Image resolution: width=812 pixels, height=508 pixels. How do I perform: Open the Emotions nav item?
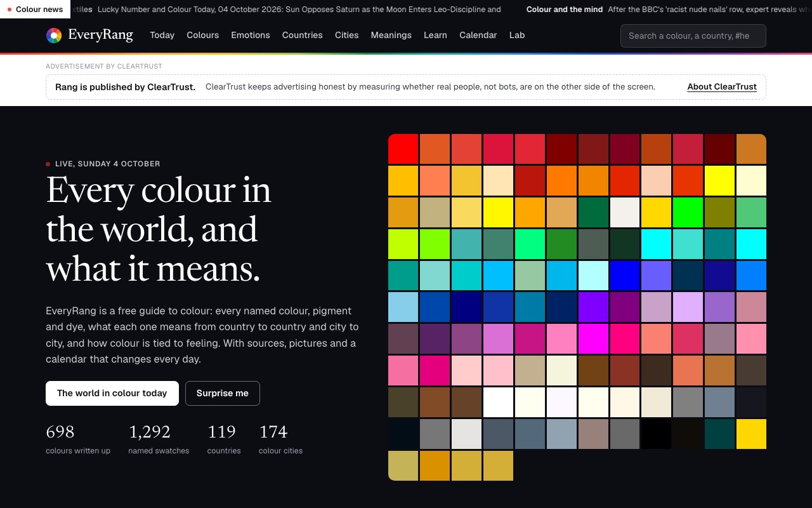250,35
